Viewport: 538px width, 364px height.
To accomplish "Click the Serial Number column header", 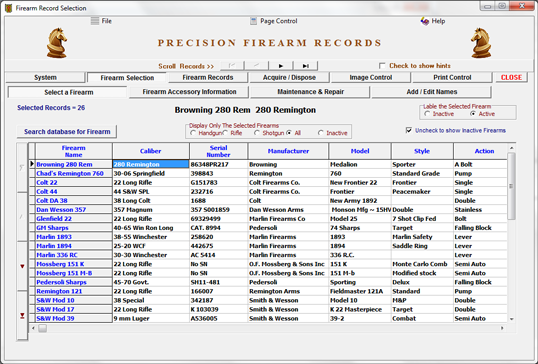I will pos(218,151).
